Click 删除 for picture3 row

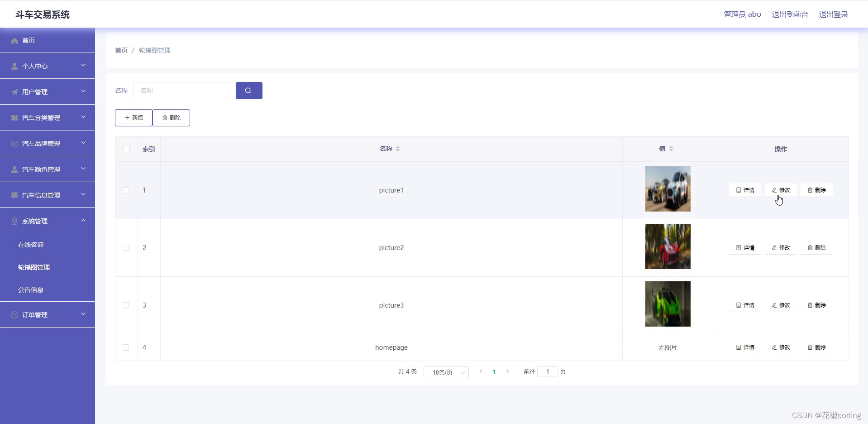coord(816,305)
